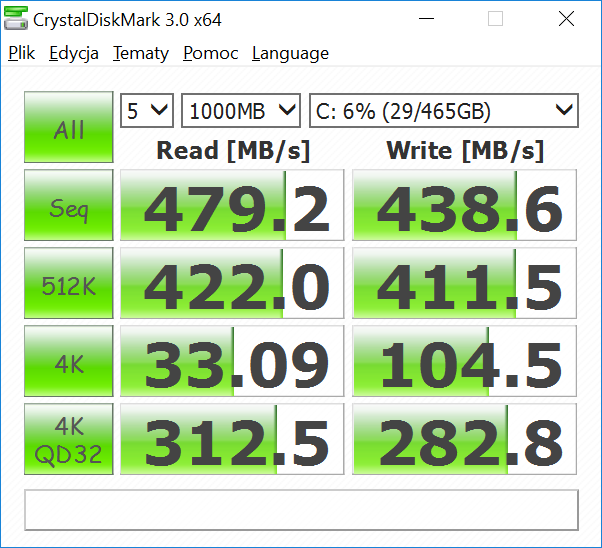The image size is (602, 548).
Task: Click the Write [MB/s] column header
Action: [465, 151]
